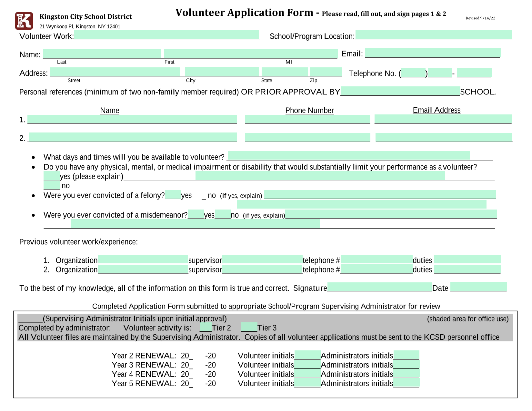Click the Date field next to Signature
This screenshot has height=411, width=532.
[x=478, y=287]
